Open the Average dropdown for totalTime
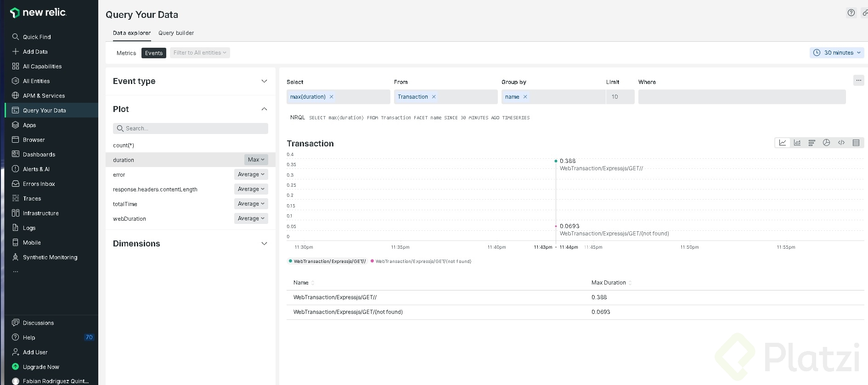 [251, 204]
